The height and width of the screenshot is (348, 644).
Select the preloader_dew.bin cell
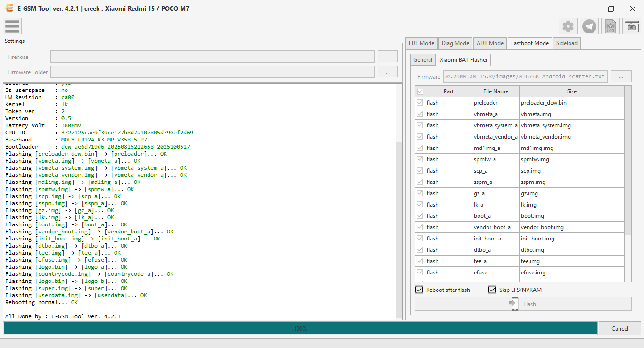pyautogui.click(x=572, y=103)
